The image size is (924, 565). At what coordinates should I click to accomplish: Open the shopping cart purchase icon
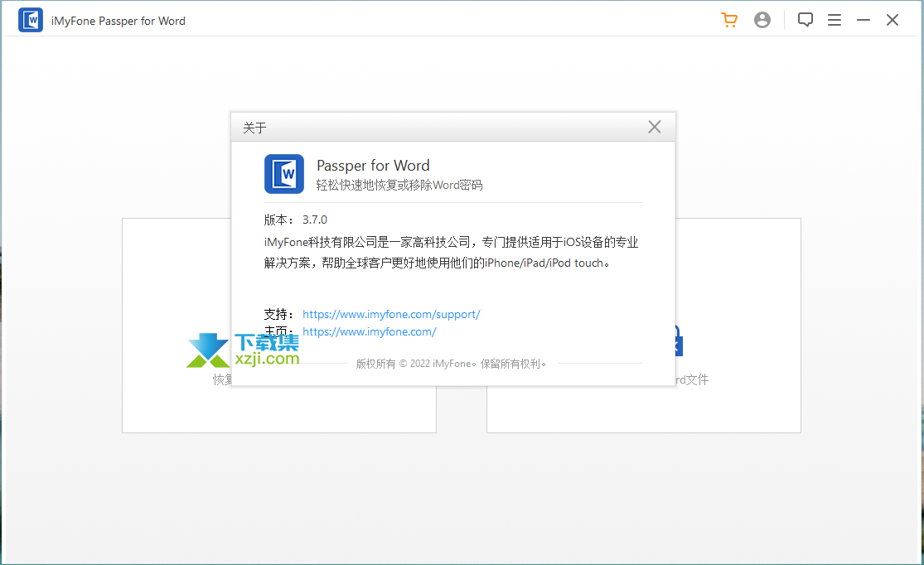729,20
